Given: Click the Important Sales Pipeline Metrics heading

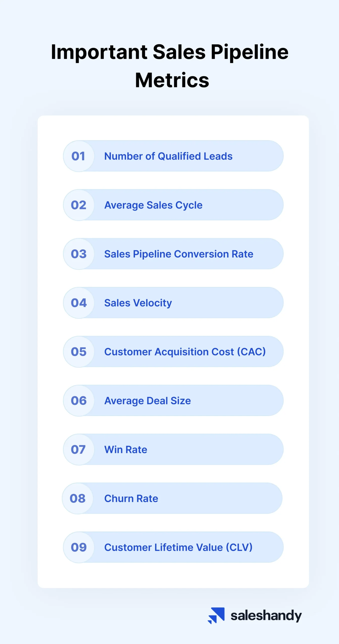Looking at the screenshot, I should [170, 66].
